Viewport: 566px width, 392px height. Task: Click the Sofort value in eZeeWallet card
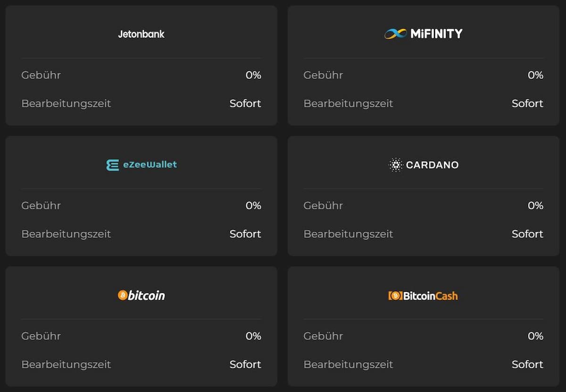[x=245, y=234]
